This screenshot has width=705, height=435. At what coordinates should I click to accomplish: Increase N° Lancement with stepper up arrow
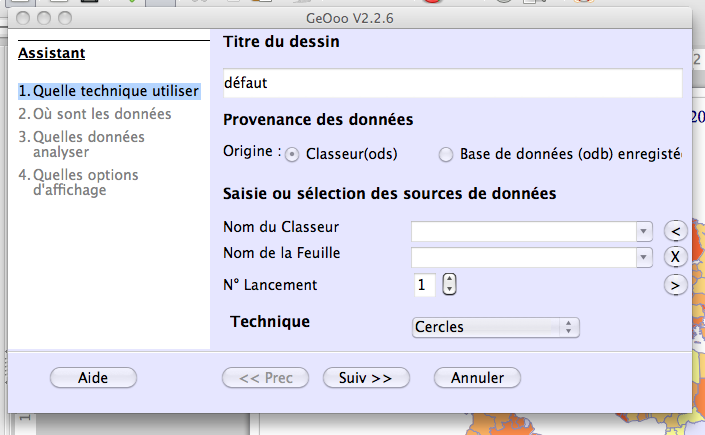pos(449,279)
